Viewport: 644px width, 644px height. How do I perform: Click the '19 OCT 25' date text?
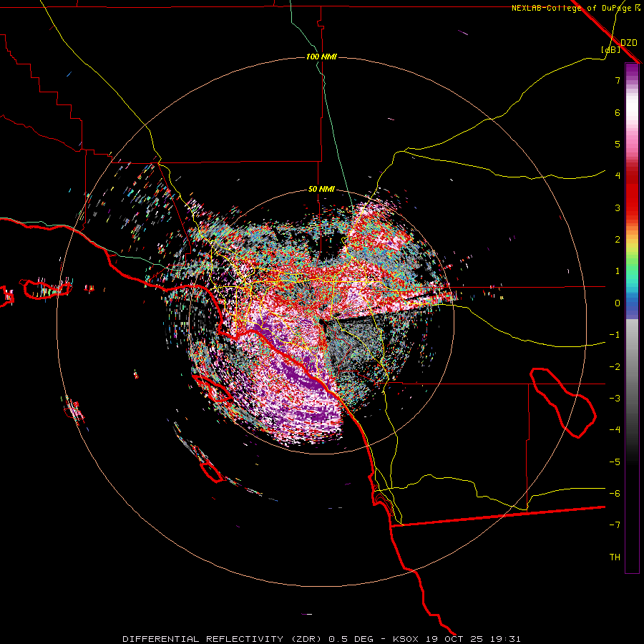click(x=455, y=639)
